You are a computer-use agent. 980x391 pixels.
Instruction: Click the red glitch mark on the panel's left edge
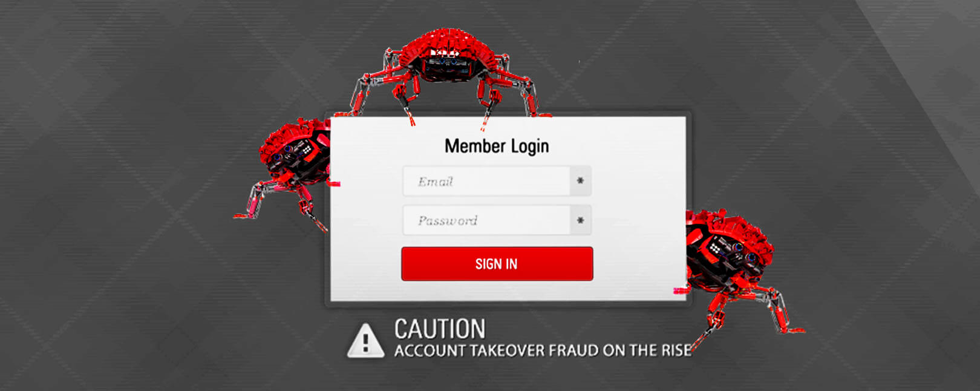click(x=334, y=183)
